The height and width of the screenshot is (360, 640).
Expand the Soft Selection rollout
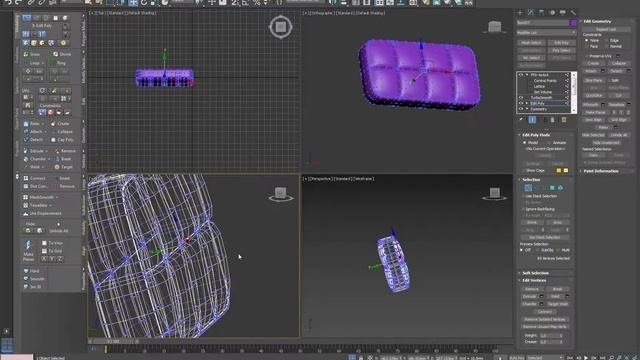[535, 273]
